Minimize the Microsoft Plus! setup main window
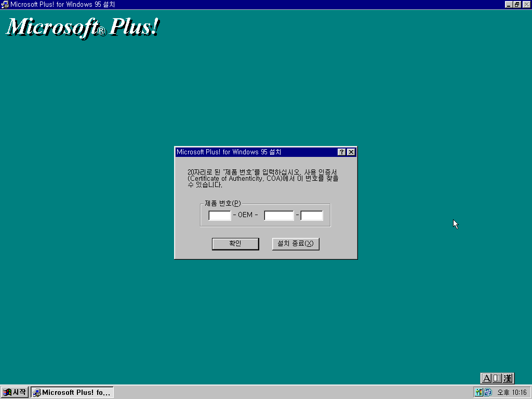532x399 pixels. [x=508, y=4]
